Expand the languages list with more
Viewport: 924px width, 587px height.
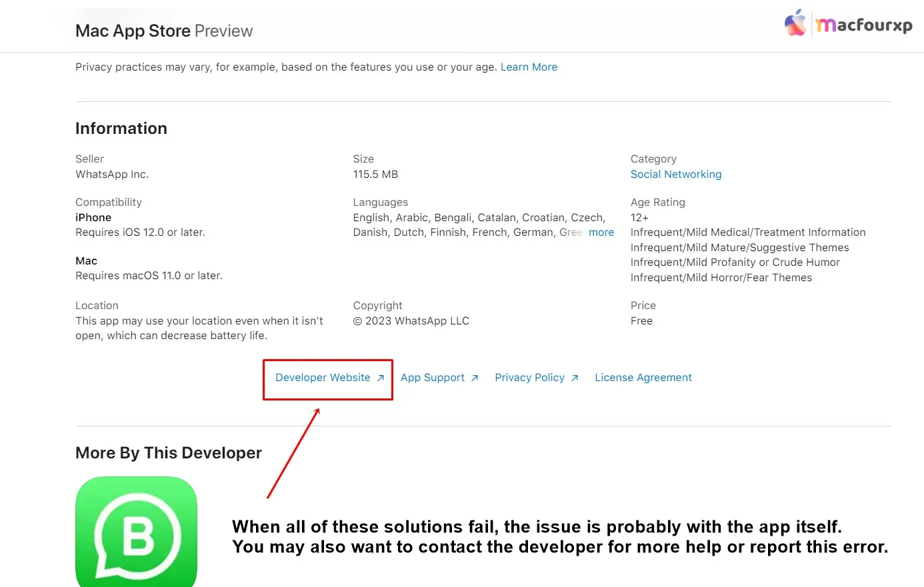tap(601, 233)
